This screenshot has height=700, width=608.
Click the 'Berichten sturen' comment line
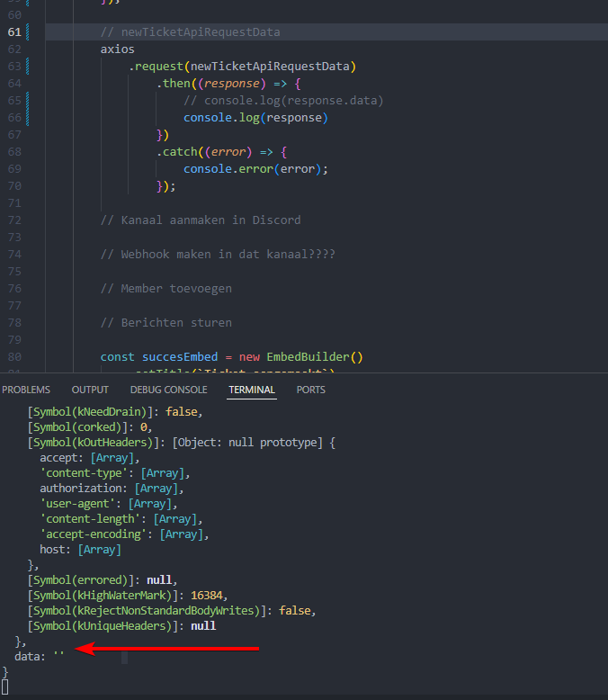pos(165,323)
